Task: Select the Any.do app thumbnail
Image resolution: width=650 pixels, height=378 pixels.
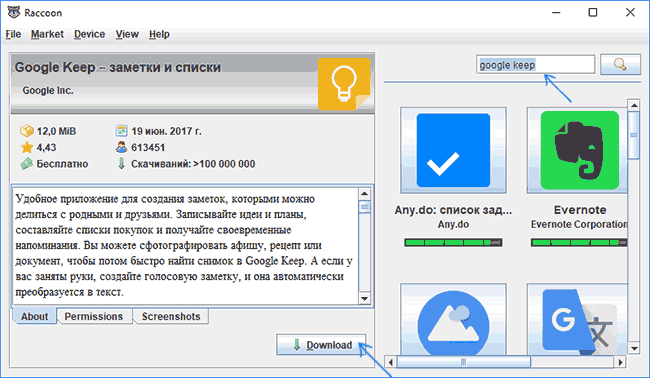Action: (453, 150)
